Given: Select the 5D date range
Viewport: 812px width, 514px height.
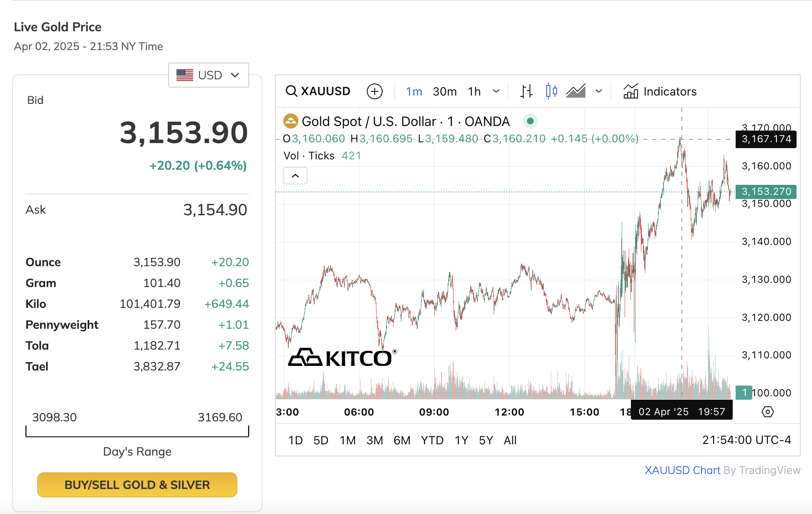Looking at the screenshot, I should click(x=320, y=440).
